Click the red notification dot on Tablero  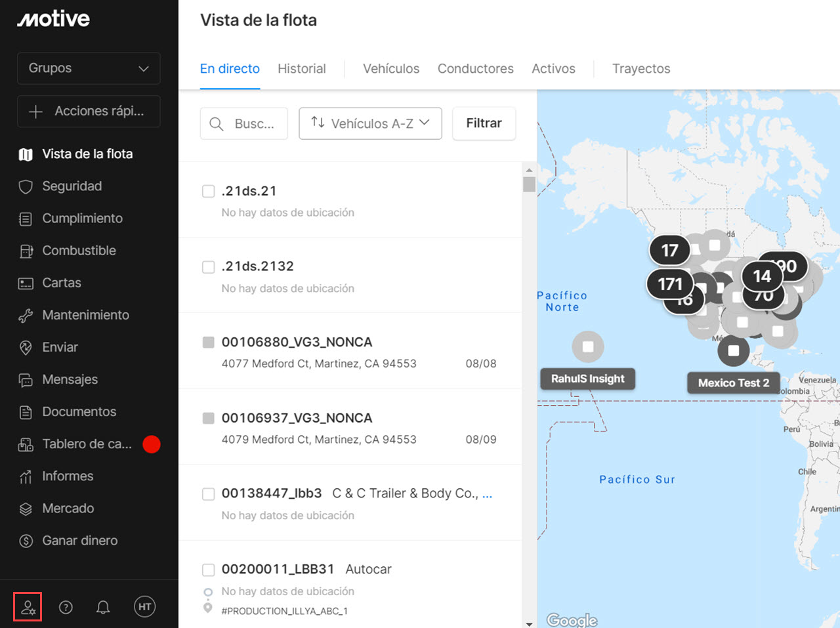pyautogui.click(x=152, y=444)
